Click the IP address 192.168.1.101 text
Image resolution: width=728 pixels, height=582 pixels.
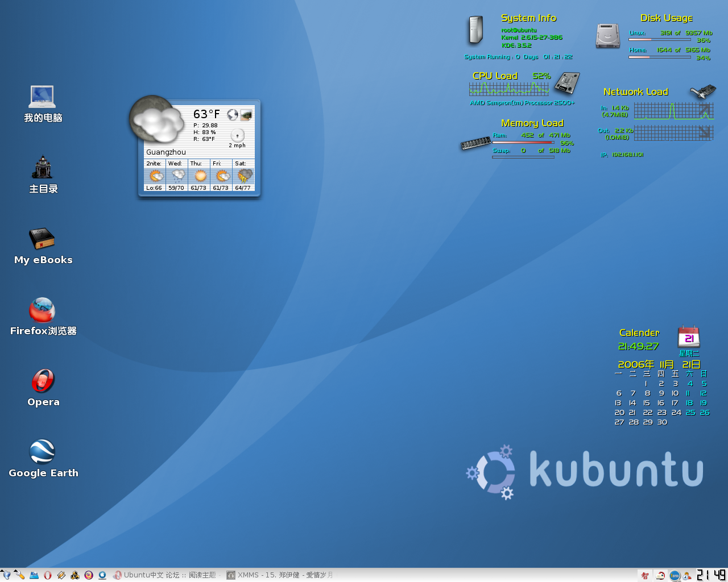(628, 155)
